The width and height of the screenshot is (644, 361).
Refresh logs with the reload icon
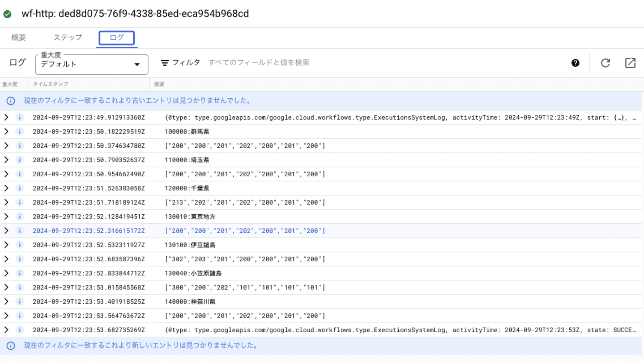tap(605, 63)
